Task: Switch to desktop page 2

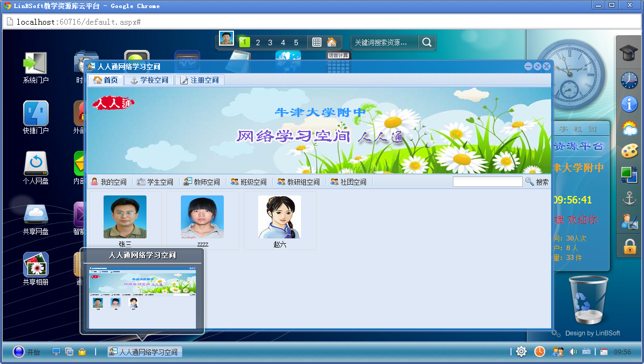Action: (258, 42)
